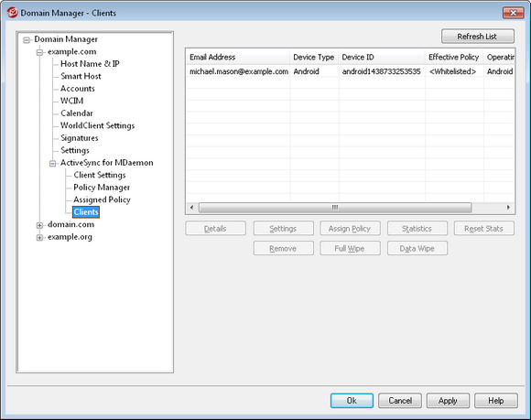This screenshot has height=420, width=531.
Task: Select Client Settings in the tree
Action: pyautogui.click(x=100, y=175)
